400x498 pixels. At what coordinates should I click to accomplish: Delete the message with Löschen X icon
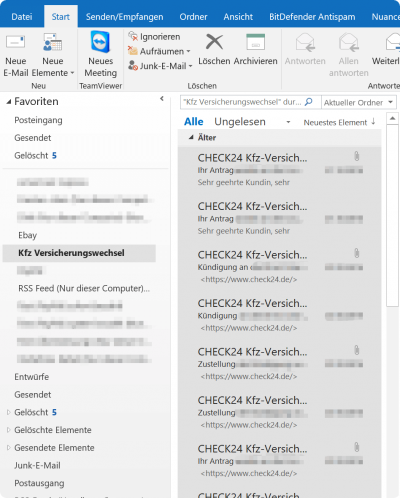point(214,42)
